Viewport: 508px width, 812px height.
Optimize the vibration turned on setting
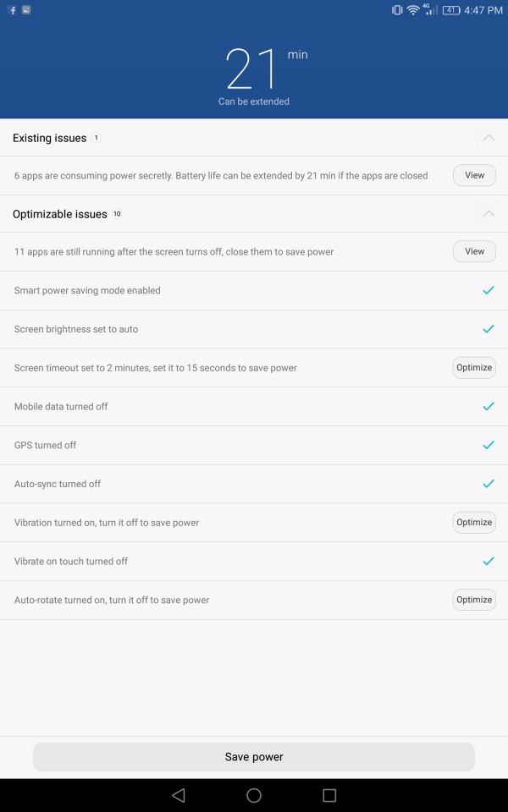(474, 523)
